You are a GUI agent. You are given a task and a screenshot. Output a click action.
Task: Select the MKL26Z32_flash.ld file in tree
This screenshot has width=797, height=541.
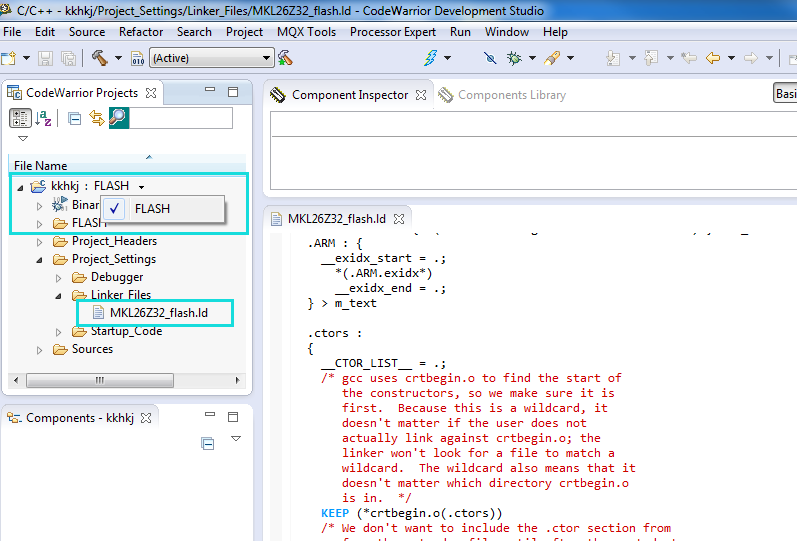pyautogui.click(x=159, y=313)
